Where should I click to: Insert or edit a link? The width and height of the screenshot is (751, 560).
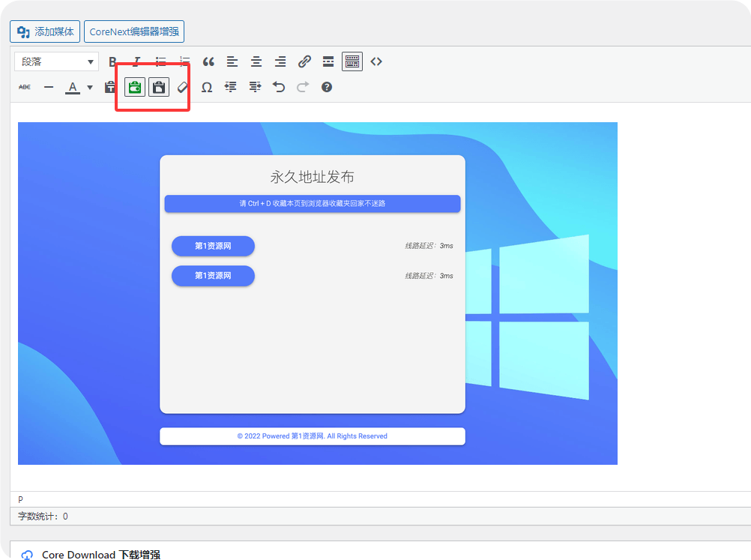[x=304, y=61]
